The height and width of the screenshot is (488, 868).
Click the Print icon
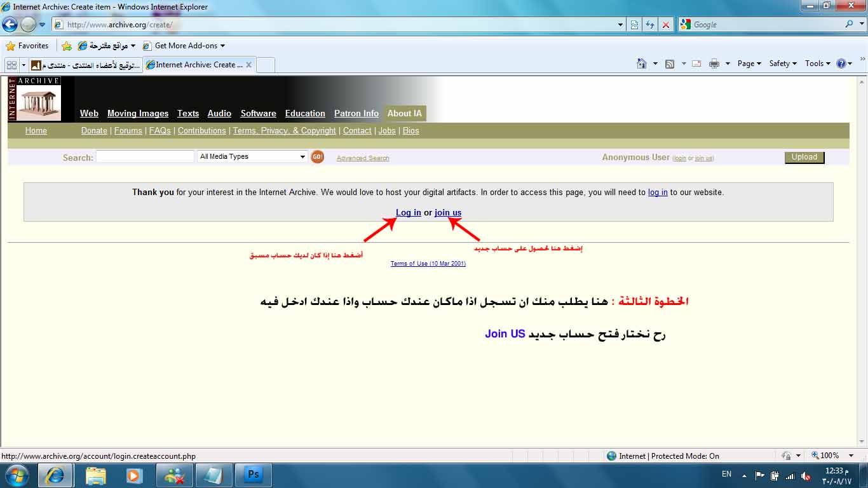[x=714, y=64]
